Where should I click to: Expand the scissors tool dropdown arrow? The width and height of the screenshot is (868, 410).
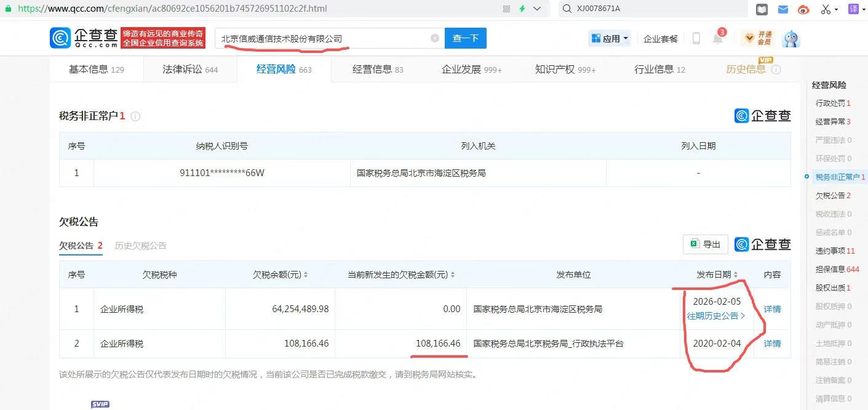[x=837, y=9]
